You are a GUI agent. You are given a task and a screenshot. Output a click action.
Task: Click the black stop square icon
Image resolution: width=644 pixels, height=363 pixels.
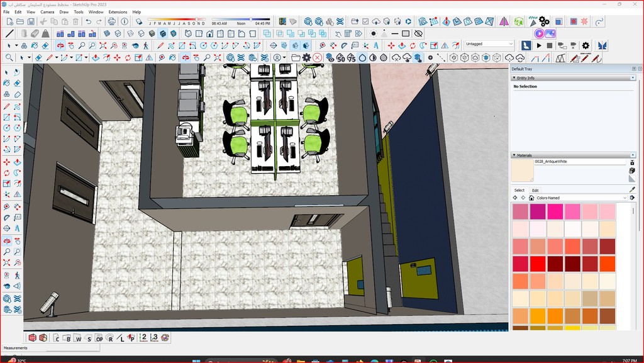pyautogui.click(x=550, y=45)
